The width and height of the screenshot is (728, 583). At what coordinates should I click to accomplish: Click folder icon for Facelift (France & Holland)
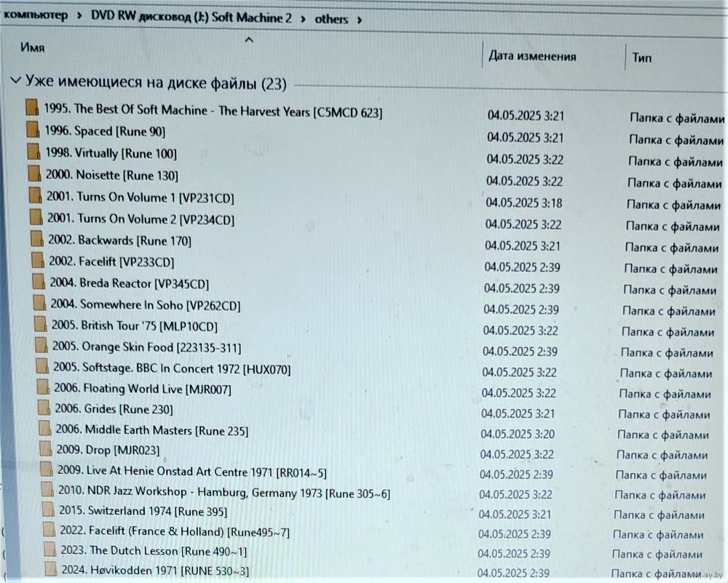click(50, 529)
